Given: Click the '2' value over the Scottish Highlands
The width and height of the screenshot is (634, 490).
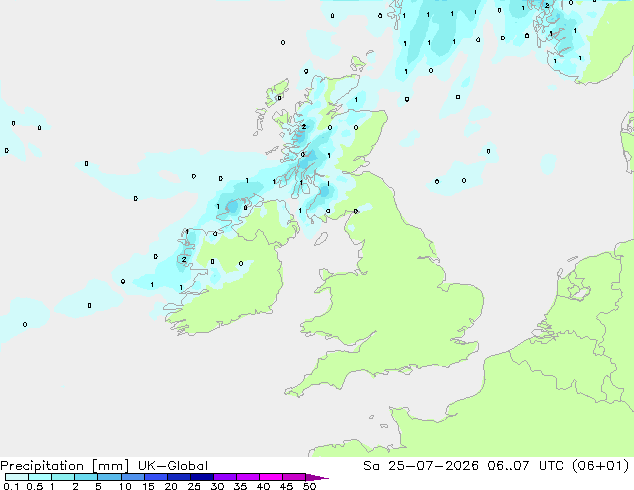Looking at the screenshot, I should pyautogui.click(x=304, y=127).
